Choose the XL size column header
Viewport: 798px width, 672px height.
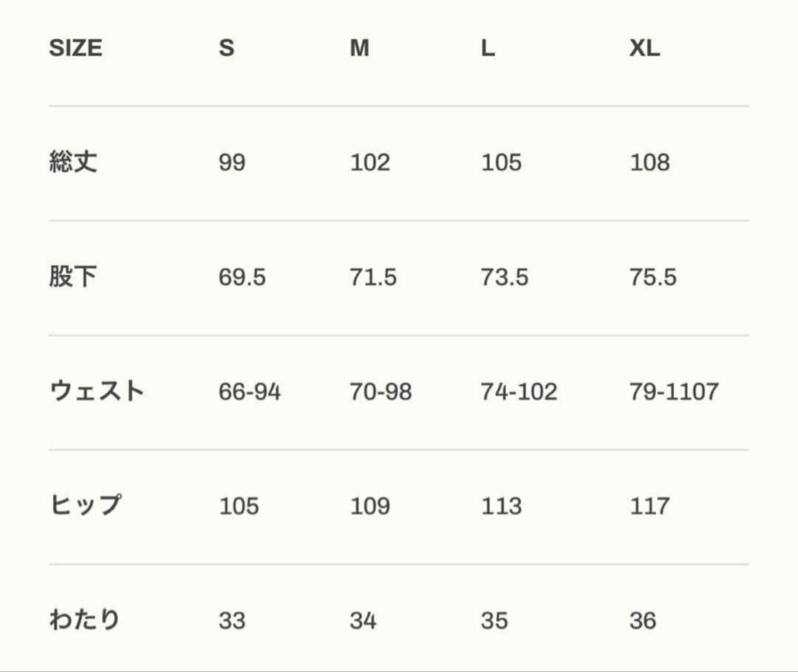(x=644, y=49)
